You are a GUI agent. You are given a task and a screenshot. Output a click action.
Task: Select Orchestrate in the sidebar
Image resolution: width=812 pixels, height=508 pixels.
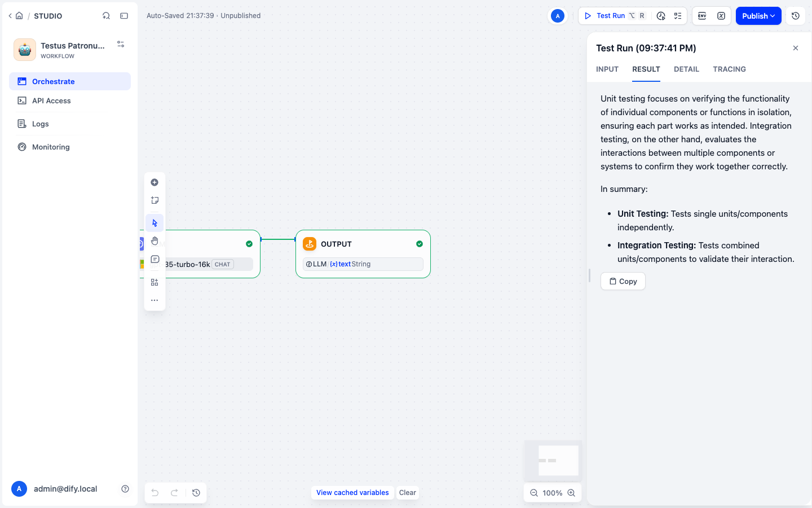tap(70, 81)
